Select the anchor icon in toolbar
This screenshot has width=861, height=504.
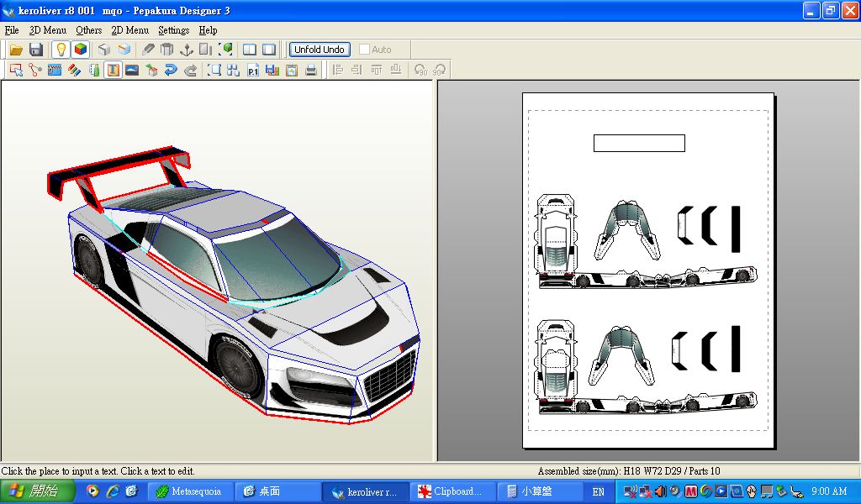point(186,50)
